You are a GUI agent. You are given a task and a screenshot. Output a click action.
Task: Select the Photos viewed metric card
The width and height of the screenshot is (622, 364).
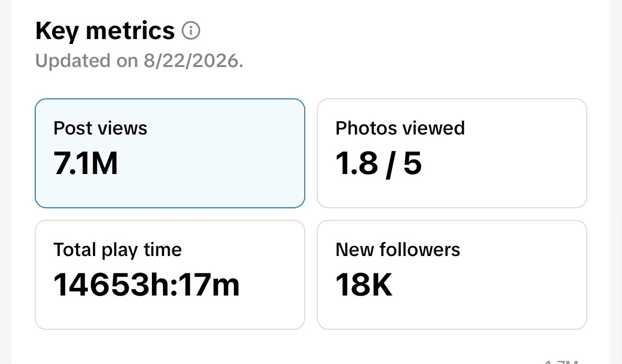coord(452,153)
